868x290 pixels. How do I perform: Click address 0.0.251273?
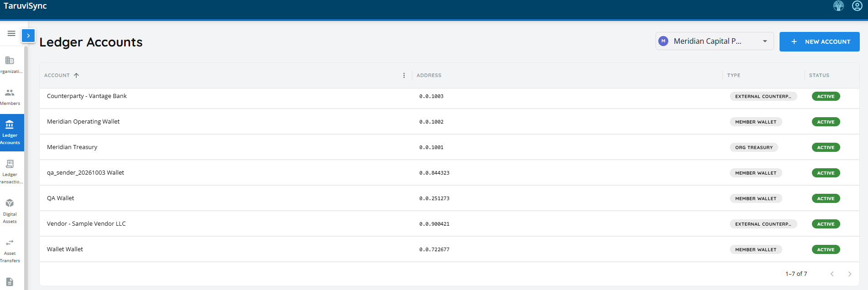434,198
